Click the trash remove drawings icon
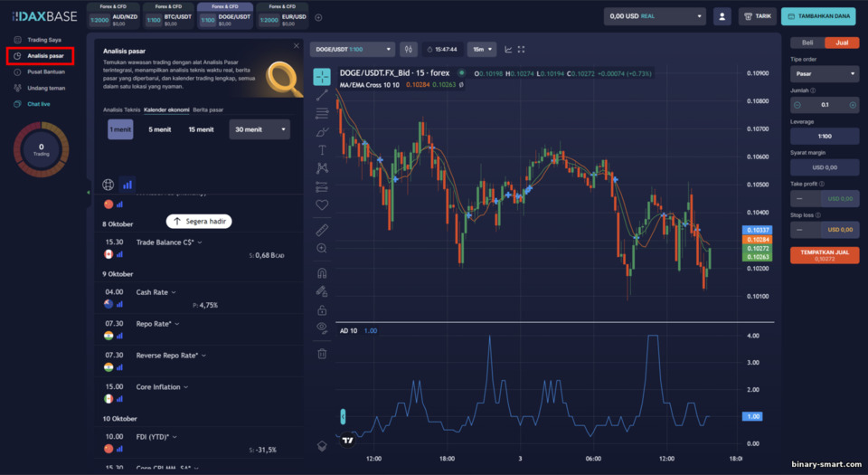This screenshot has height=475, width=868. click(x=322, y=353)
